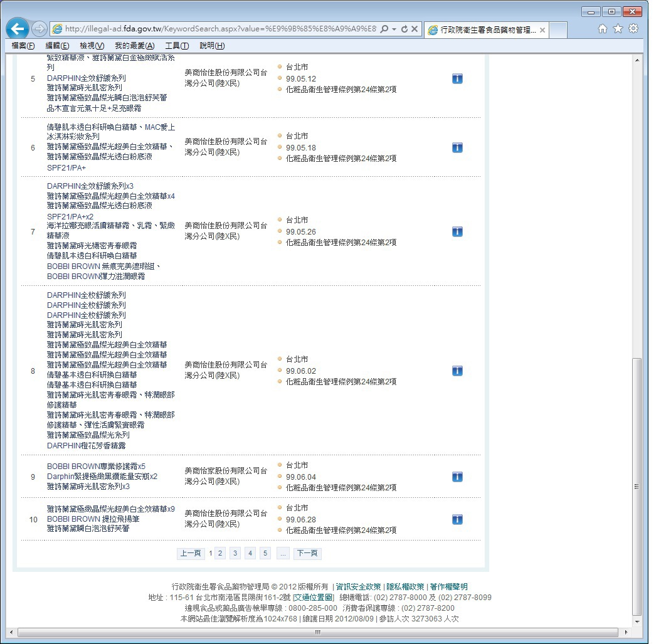Open the tools gear icon
This screenshot has width=661, height=644.
633,29
